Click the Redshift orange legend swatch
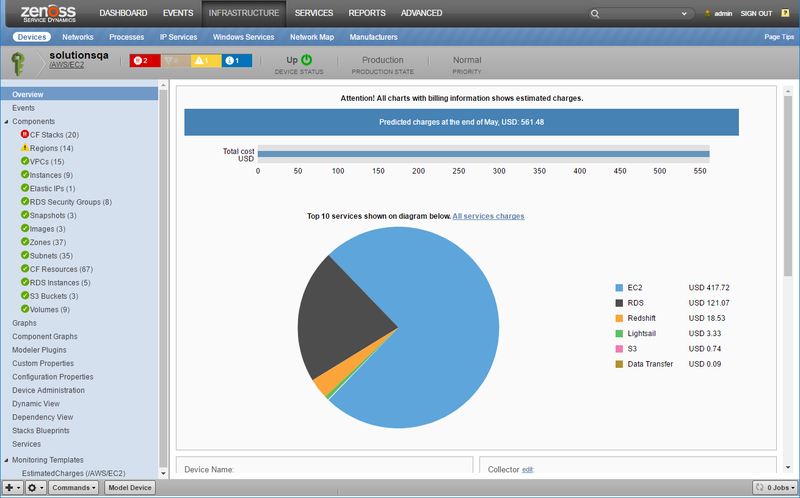Viewport: 800px width, 498px height. coord(619,318)
